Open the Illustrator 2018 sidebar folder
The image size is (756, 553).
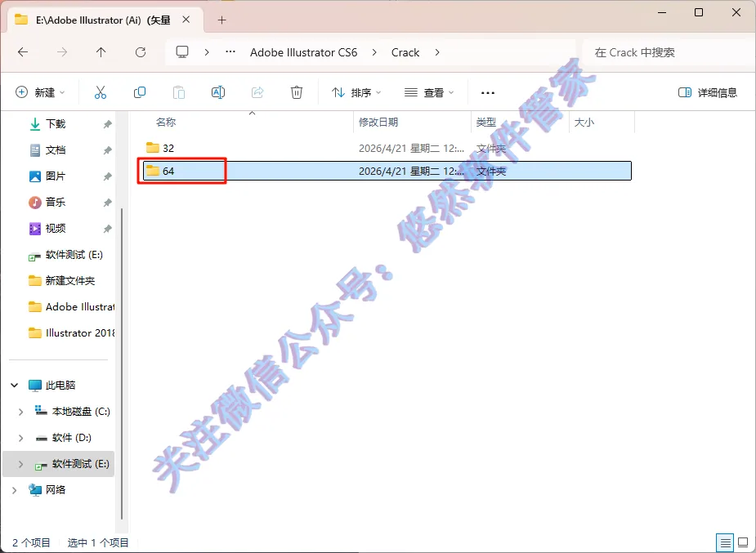tap(71, 332)
